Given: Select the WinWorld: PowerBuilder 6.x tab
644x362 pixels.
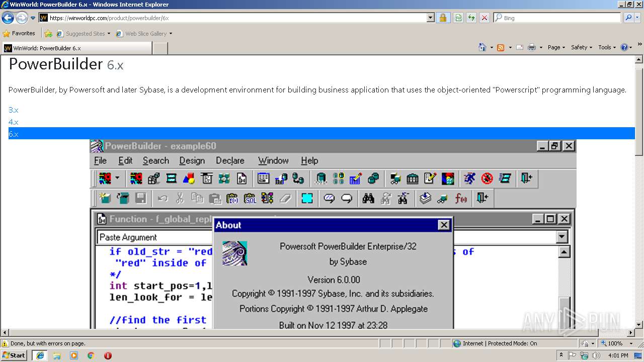Looking at the screenshot, I should click(76, 48).
